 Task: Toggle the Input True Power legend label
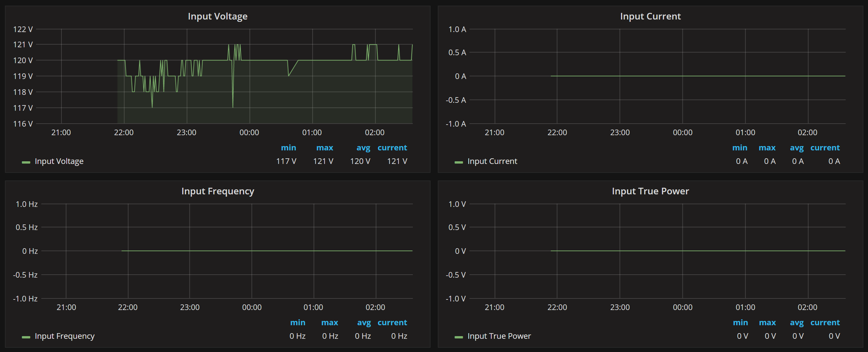point(499,336)
